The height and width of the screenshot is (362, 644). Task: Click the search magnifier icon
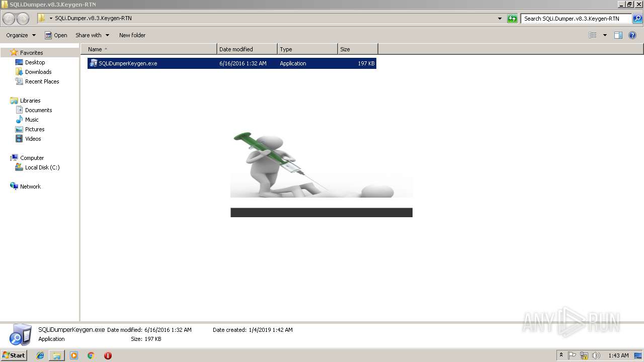637,19
